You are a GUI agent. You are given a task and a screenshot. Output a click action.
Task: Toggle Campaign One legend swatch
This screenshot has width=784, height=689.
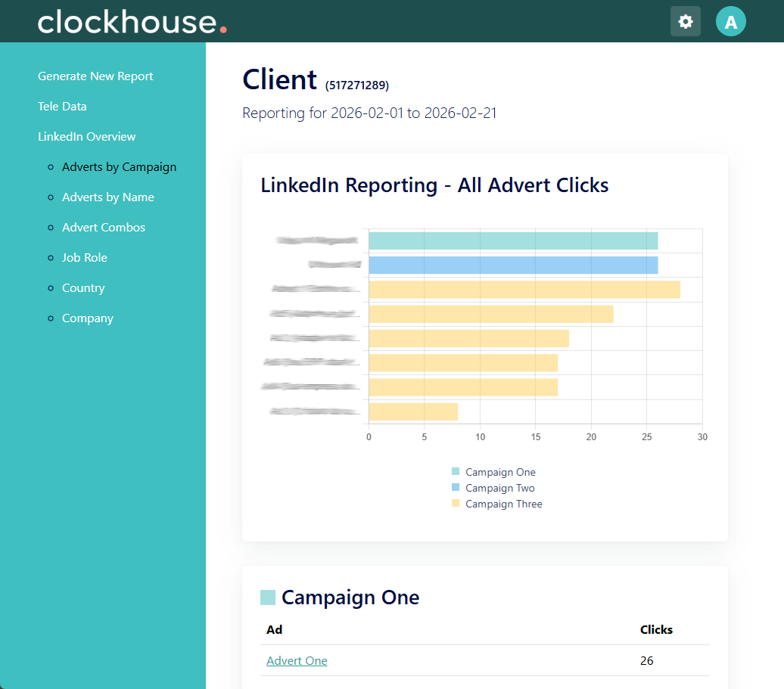pyautogui.click(x=455, y=471)
